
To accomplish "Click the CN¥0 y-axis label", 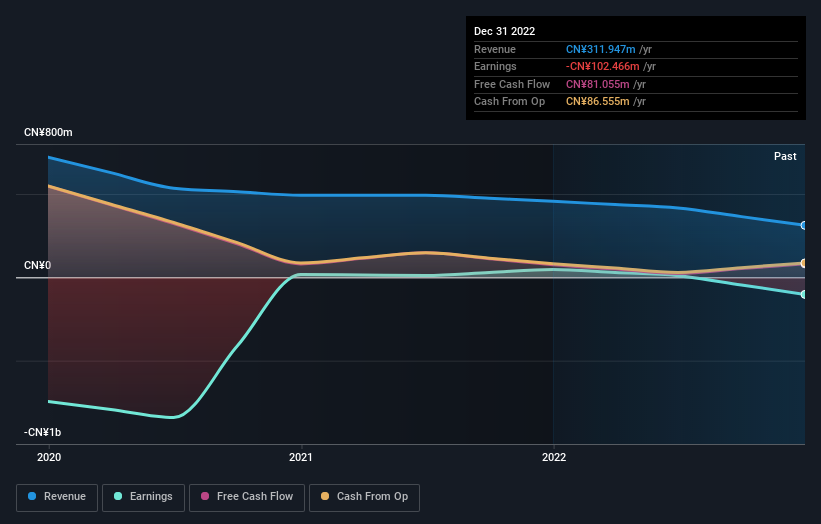I will coord(38,265).
